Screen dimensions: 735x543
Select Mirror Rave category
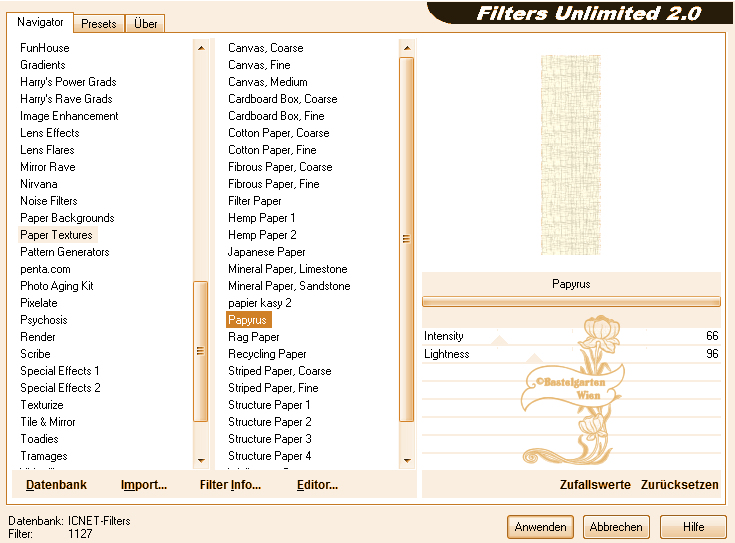coord(48,166)
